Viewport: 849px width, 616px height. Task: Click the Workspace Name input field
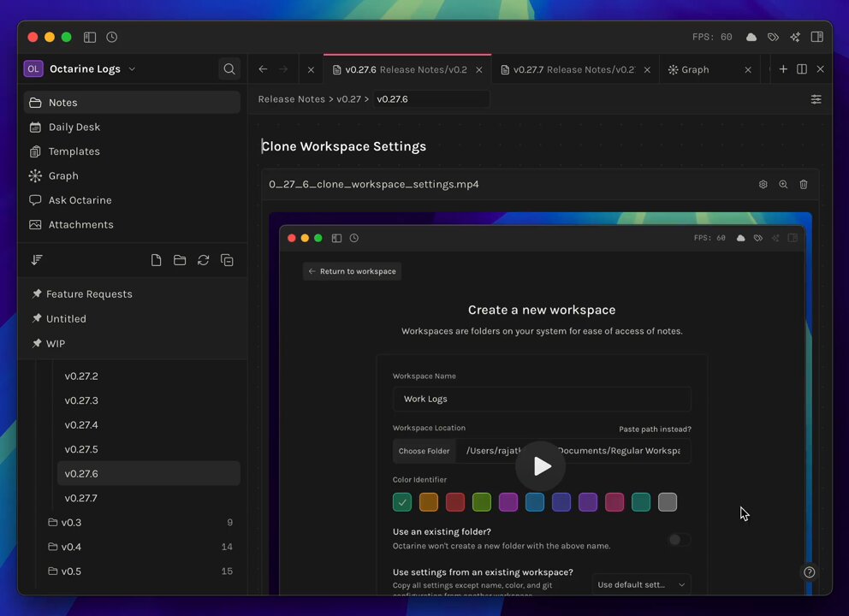coord(542,399)
